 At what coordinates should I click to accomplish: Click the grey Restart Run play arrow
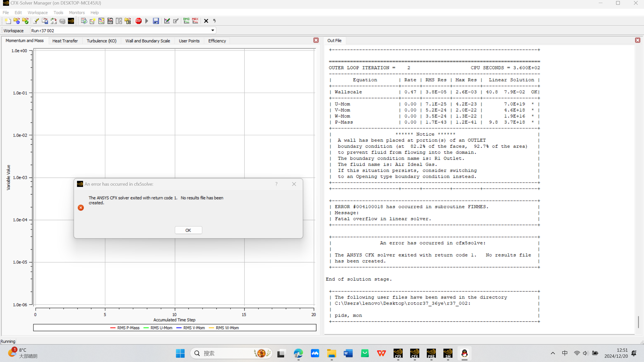click(147, 21)
